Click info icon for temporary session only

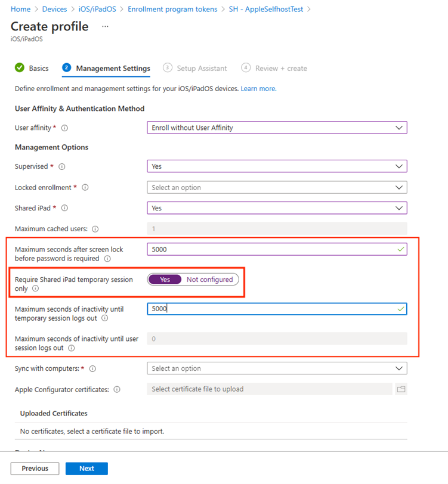click(x=36, y=288)
